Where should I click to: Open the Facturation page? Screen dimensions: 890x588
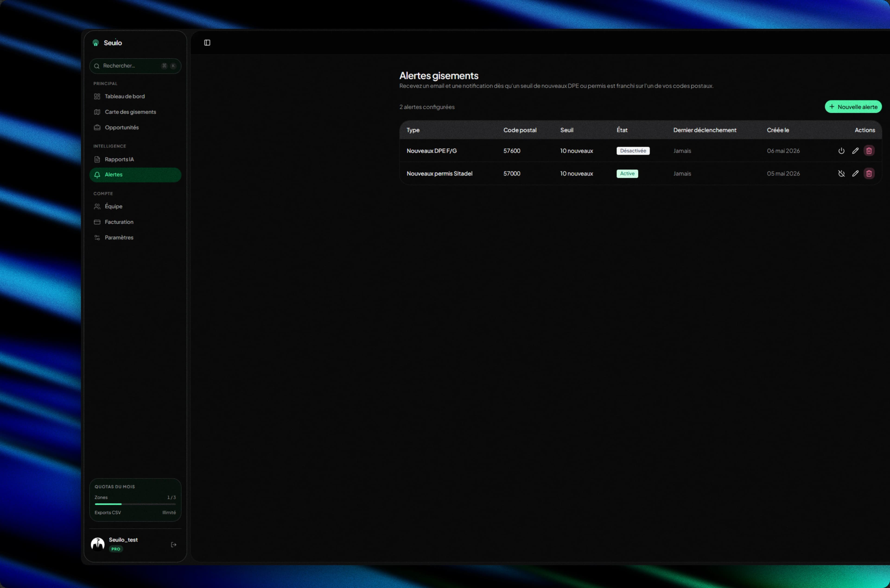pyautogui.click(x=135, y=222)
